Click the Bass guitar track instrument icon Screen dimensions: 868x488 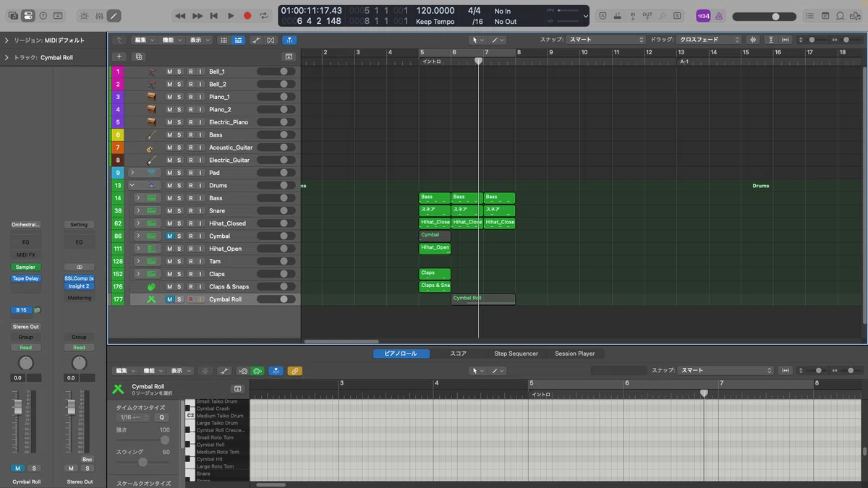[x=151, y=135]
